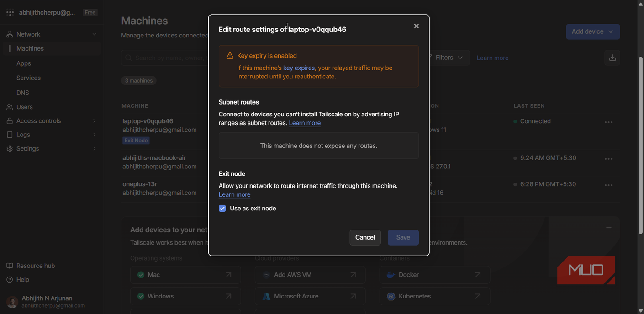This screenshot has width=644, height=314.
Task: Open options menu for oneplus-13r
Action: [609, 185]
